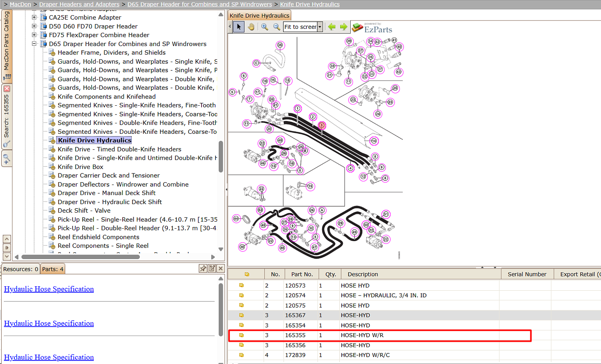This screenshot has width=601, height=364.
Task: Click the CA25E Combine Adapter book icon
Action: [x=44, y=17]
